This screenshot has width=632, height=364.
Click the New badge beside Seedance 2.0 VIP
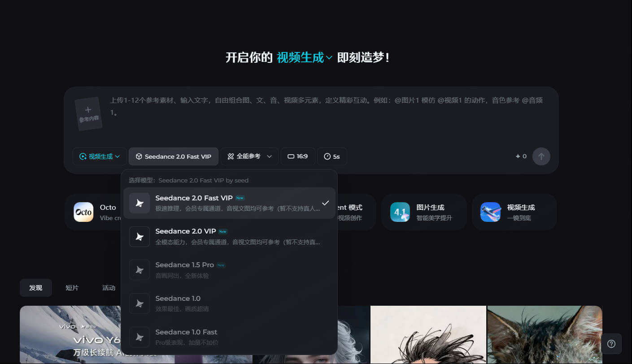tap(223, 231)
